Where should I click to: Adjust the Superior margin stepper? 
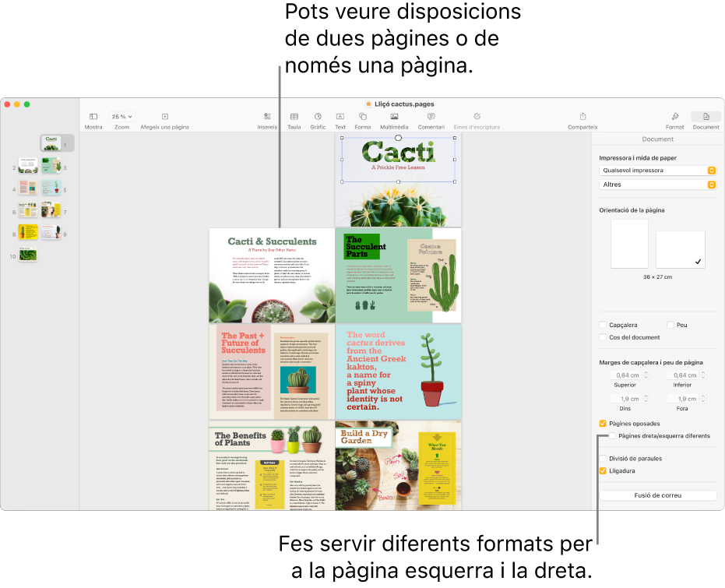tap(646, 375)
